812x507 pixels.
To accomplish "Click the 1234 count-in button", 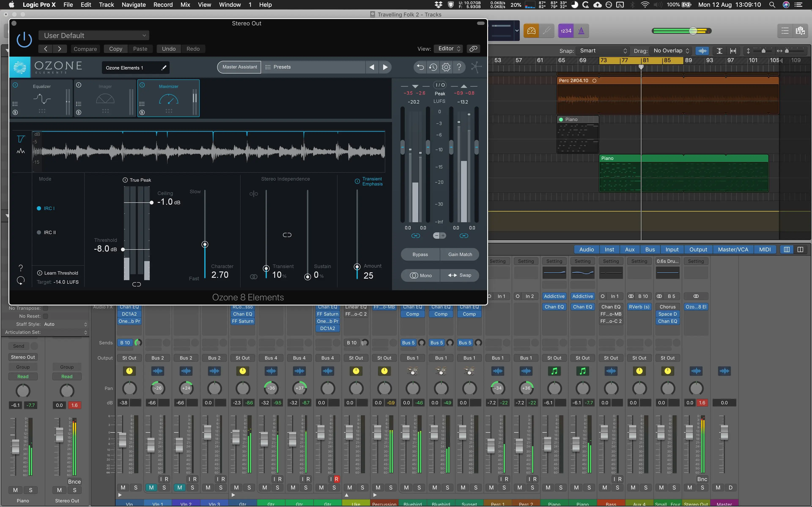I will coord(566,31).
